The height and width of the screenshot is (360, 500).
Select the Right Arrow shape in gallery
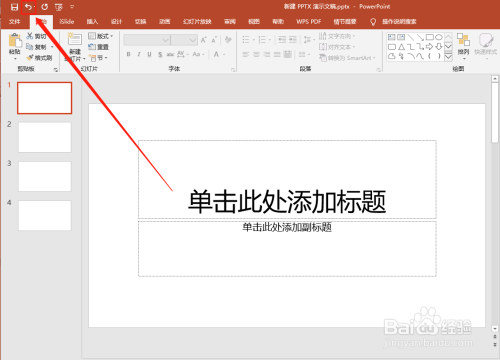430,47
